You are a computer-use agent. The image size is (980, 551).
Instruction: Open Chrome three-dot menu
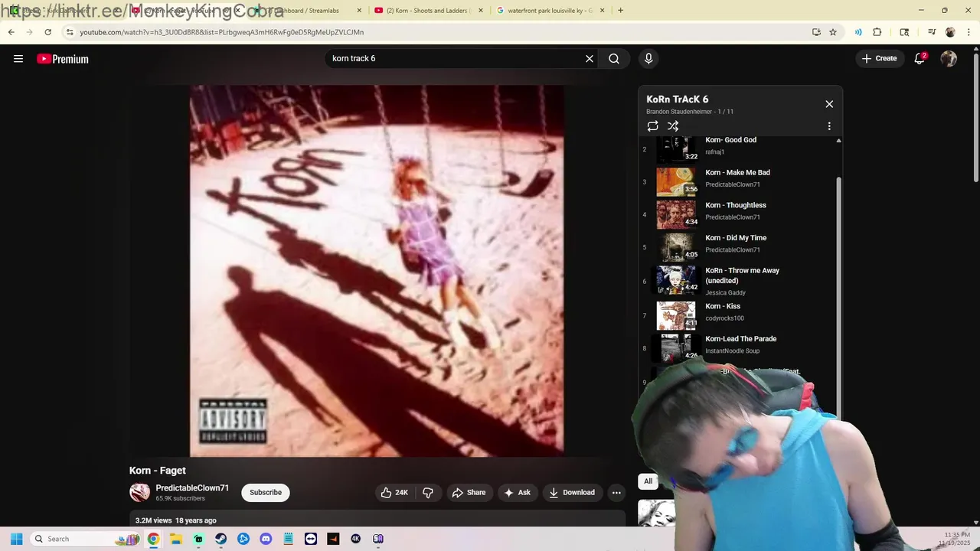click(x=967, y=32)
